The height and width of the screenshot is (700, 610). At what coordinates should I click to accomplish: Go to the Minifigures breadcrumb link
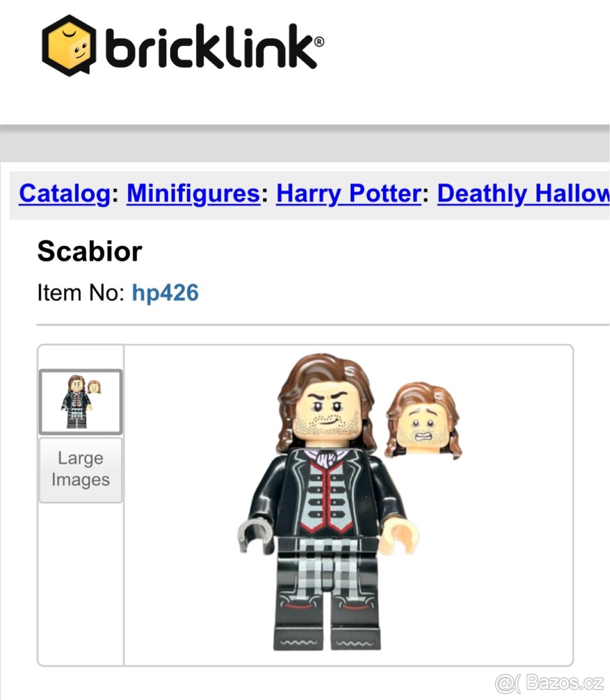[x=193, y=194]
